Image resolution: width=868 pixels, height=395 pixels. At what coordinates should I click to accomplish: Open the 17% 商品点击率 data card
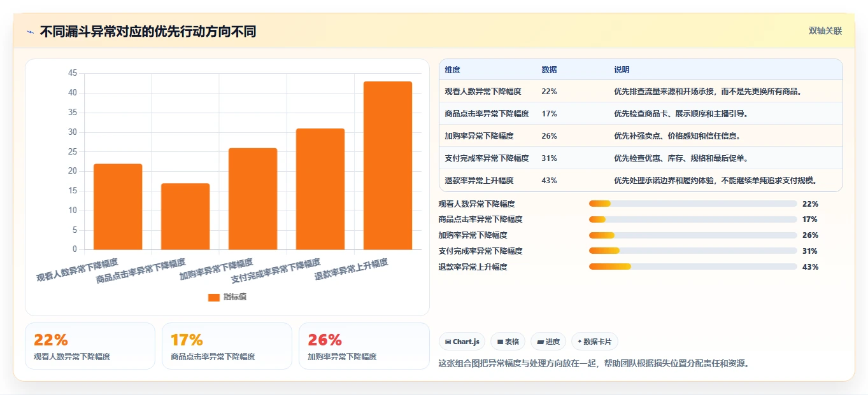pyautogui.click(x=227, y=346)
